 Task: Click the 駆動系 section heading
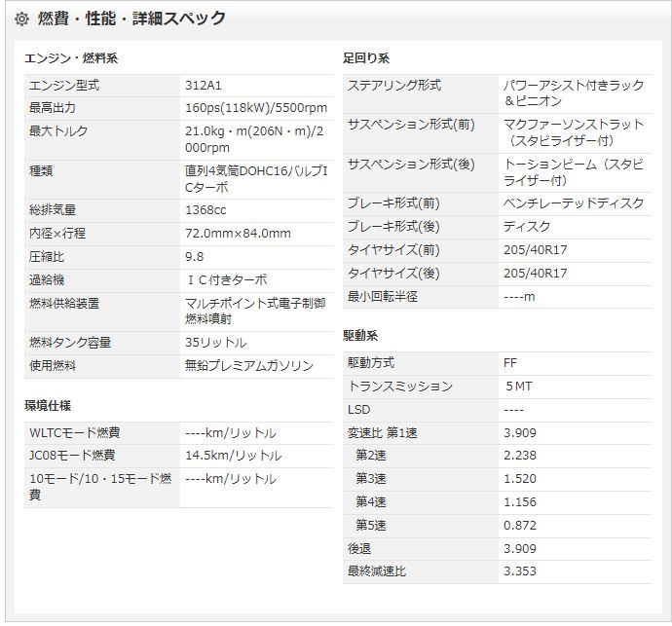pyautogui.click(x=360, y=336)
